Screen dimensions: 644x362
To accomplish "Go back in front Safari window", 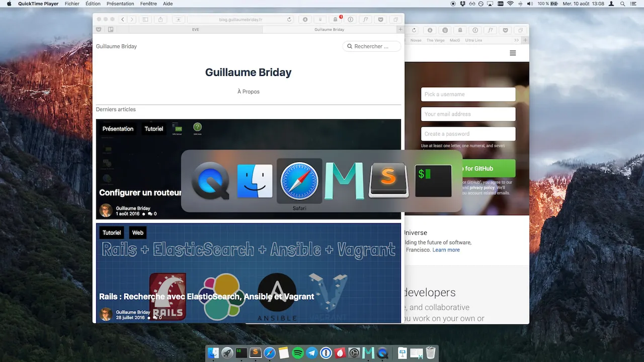I will (x=123, y=20).
